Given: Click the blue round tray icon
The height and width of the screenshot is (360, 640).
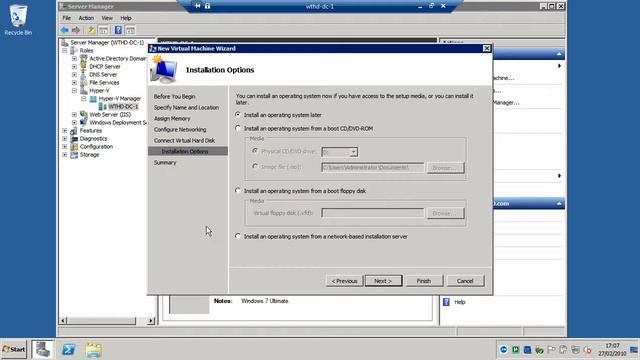Looking at the screenshot, I should click(x=503, y=350).
